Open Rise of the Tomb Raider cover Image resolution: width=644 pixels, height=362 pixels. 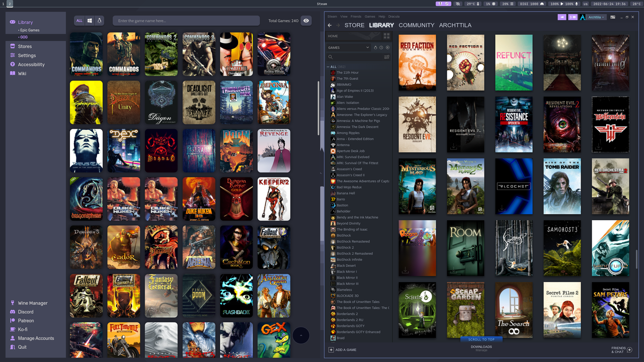562,186
